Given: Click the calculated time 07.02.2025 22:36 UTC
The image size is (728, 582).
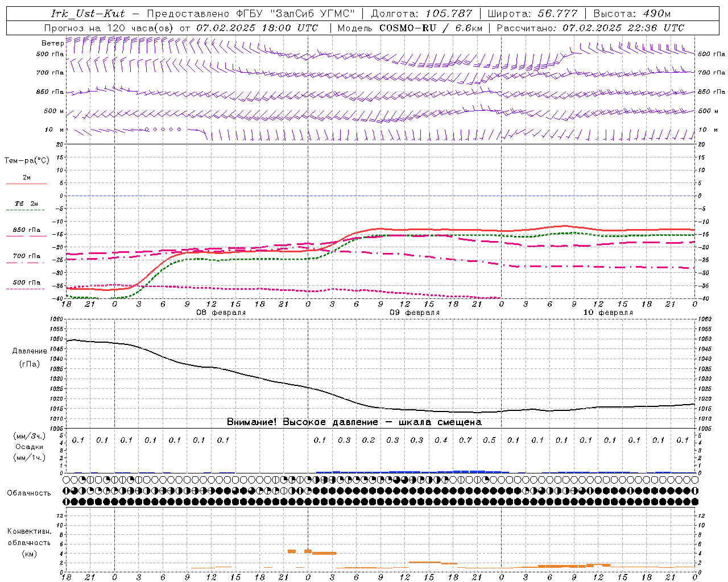Looking at the screenshot, I should click(623, 28).
